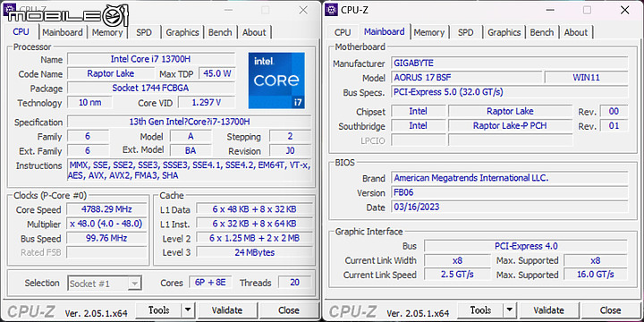Click the empty Rated FSB field

tap(106, 252)
